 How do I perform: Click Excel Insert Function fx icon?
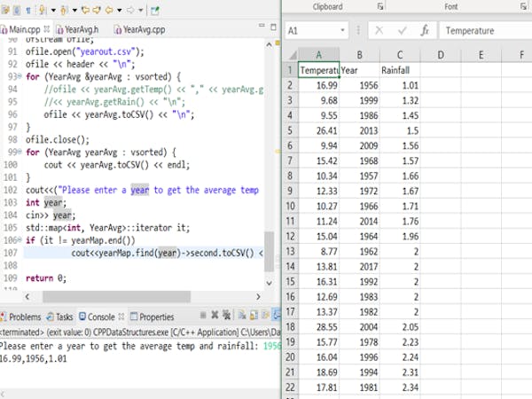click(425, 31)
